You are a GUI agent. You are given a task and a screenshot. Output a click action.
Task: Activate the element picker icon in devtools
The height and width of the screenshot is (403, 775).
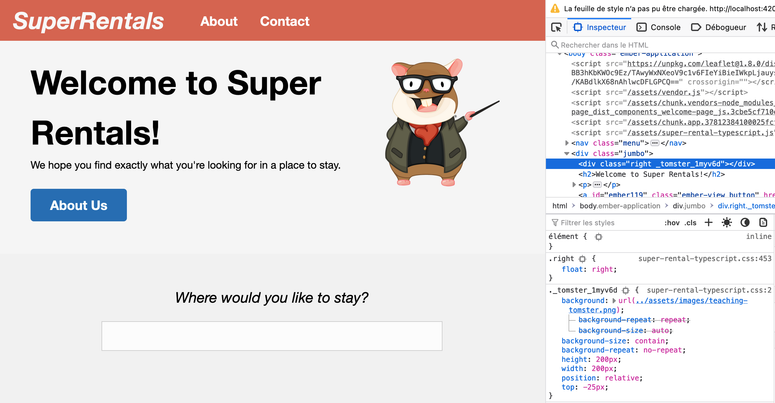point(557,28)
